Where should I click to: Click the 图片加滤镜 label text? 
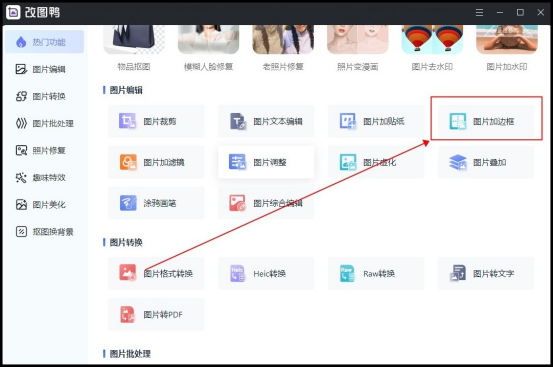click(164, 163)
